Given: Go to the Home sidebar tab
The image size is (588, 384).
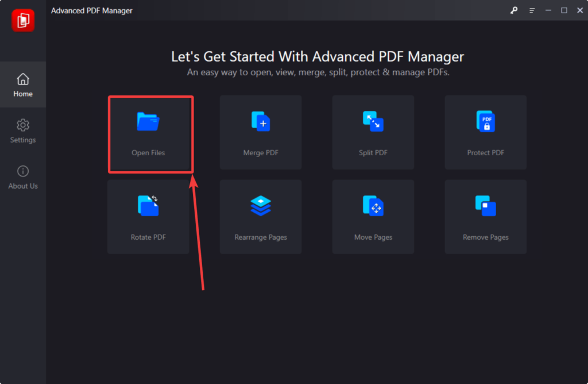Looking at the screenshot, I should click(23, 85).
